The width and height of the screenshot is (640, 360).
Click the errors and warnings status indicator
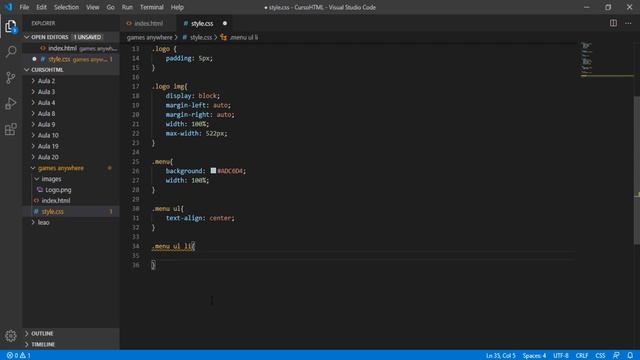click(x=19, y=356)
